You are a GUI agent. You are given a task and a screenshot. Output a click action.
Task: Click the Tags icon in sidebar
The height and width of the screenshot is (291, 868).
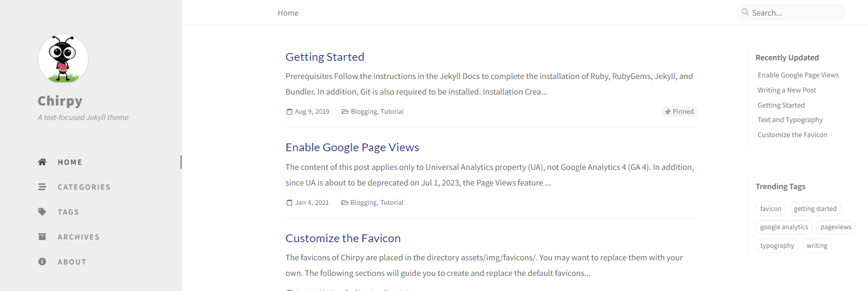(42, 212)
